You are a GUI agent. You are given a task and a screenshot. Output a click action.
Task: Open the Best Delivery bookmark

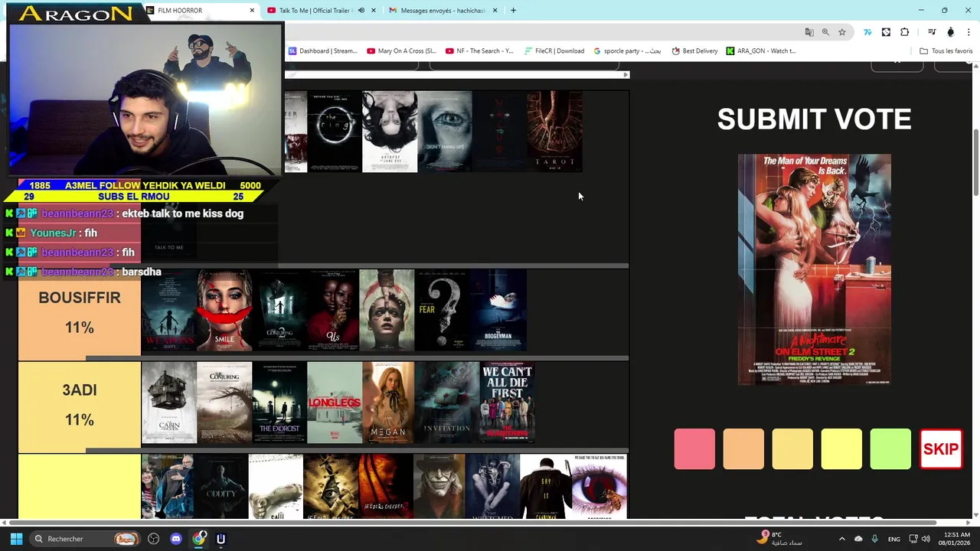(694, 51)
